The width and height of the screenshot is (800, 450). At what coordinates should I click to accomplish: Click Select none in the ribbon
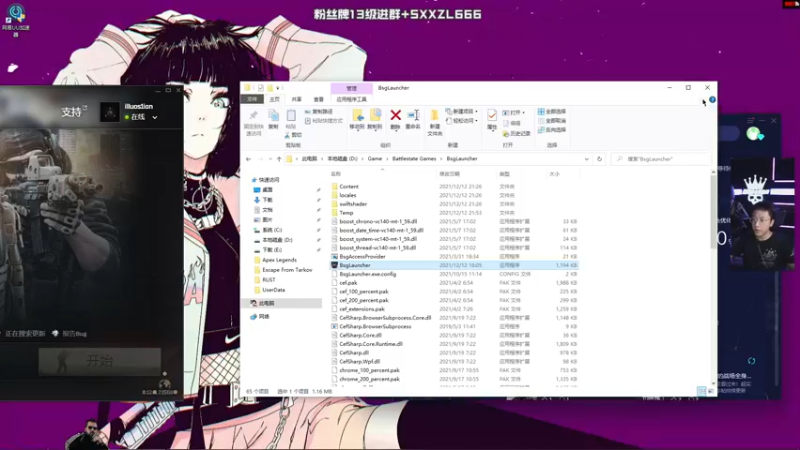click(552, 121)
